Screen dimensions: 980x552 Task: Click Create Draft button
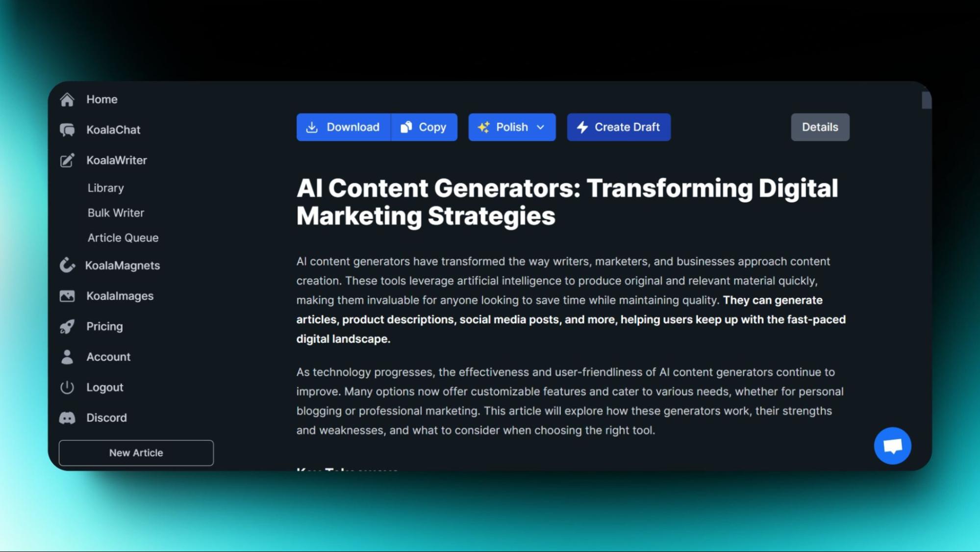point(619,127)
